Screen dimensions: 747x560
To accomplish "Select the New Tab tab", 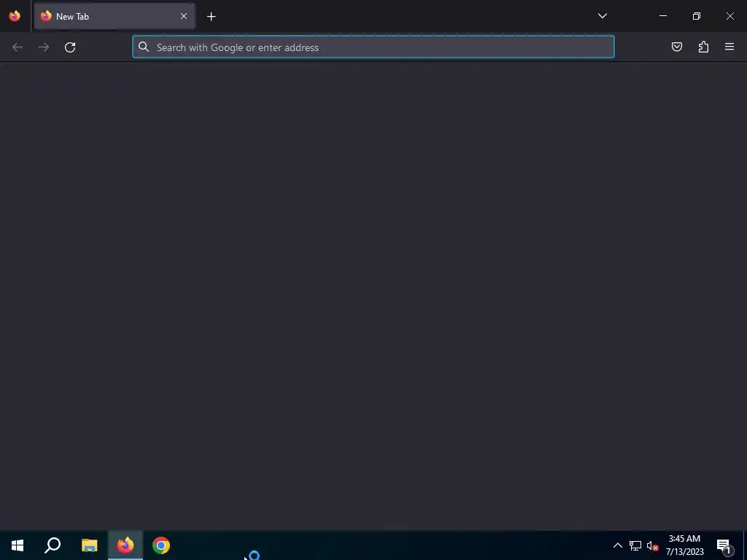I will (115, 16).
